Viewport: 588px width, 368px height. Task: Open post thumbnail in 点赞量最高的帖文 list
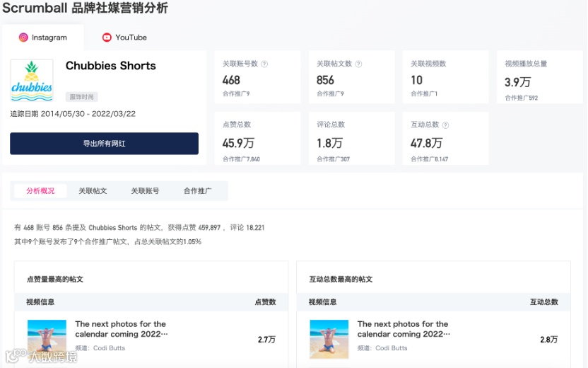pyautogui.click(x=47, y=339)
